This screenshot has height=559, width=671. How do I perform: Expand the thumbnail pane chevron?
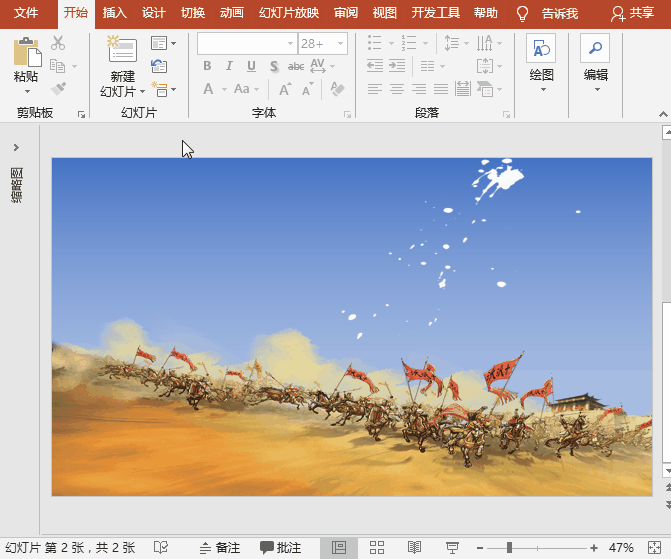(x=16, y=147)
